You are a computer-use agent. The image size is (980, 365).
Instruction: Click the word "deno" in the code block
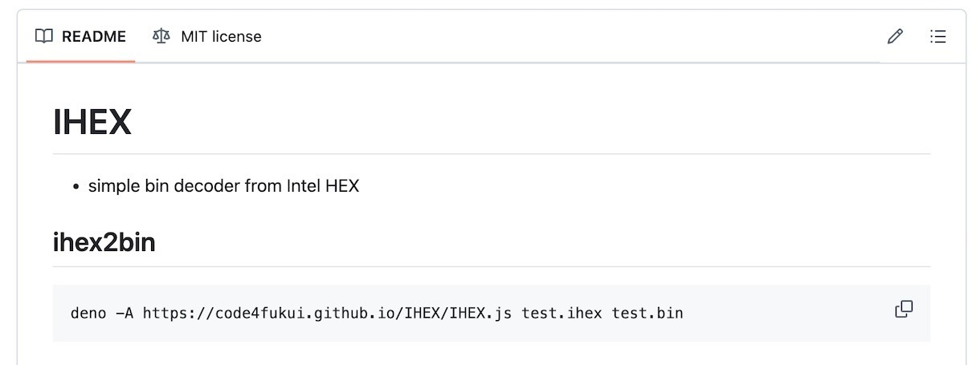click(88, 313)
